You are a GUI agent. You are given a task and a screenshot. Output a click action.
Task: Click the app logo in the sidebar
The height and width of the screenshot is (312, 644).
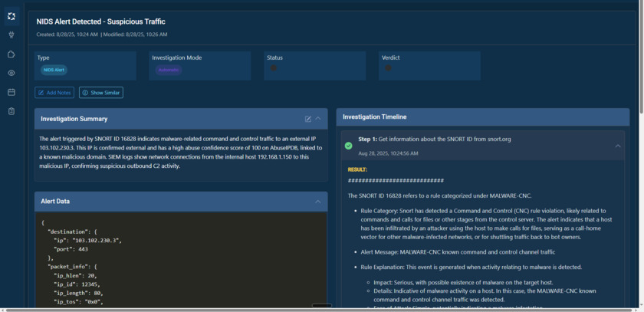click(x=11, y=15)
